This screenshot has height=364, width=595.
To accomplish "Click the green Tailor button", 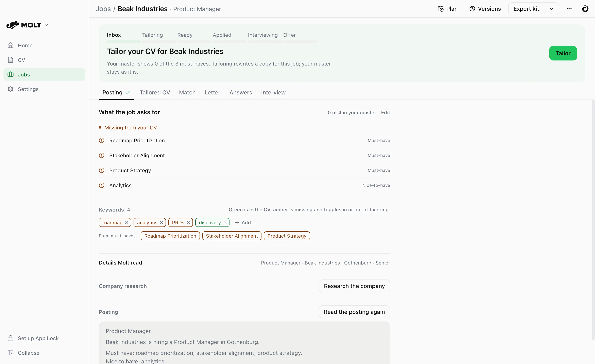I will tap(563, 53).
